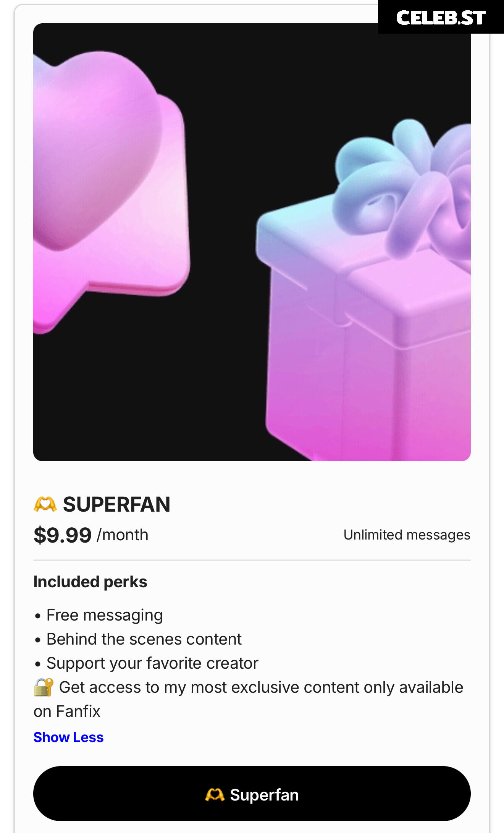Select Support your favorite creator perk
This screenshot has width=504, height=833.
tap(152, 663)
